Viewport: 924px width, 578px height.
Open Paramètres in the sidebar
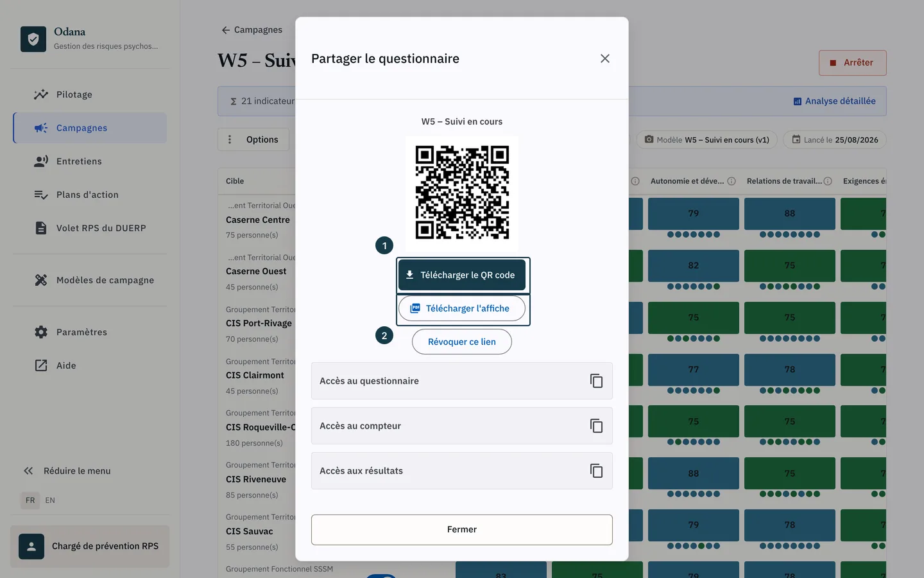tap(90, 332)
